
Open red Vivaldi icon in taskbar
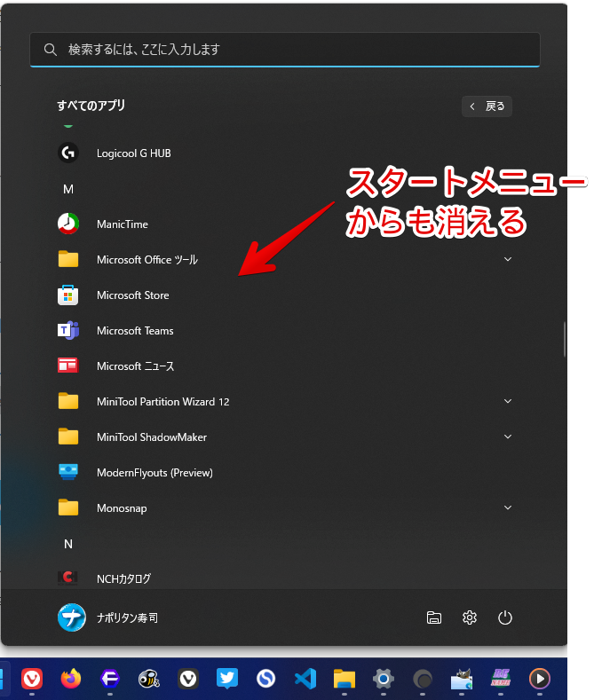pos(32,679)
